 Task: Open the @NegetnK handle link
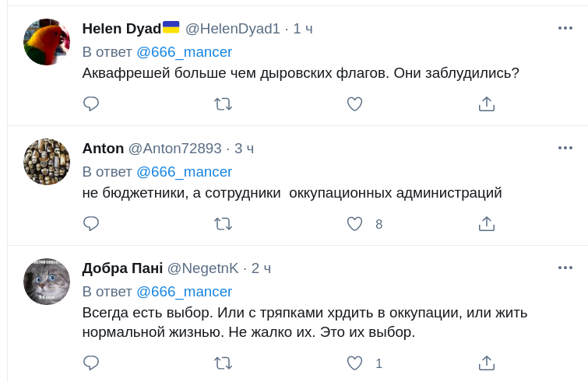203,268
